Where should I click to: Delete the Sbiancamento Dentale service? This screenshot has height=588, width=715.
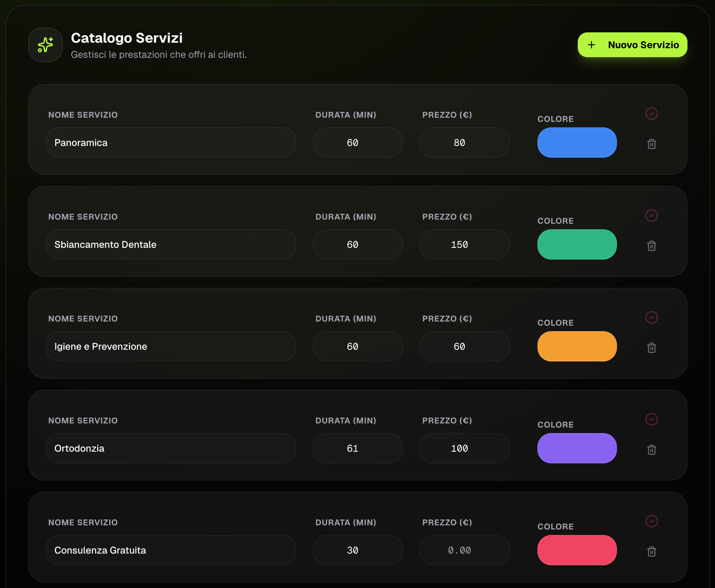click(651, 246)
